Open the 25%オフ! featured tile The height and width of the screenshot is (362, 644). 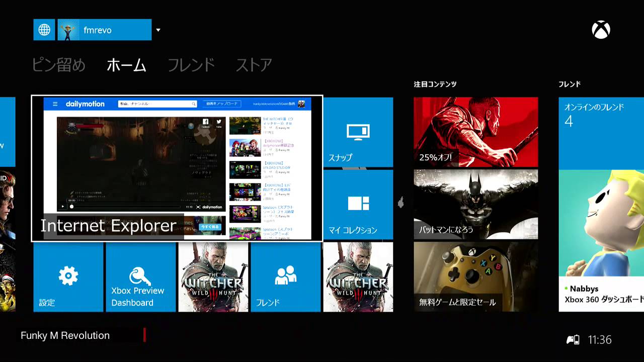pos(476,132)
